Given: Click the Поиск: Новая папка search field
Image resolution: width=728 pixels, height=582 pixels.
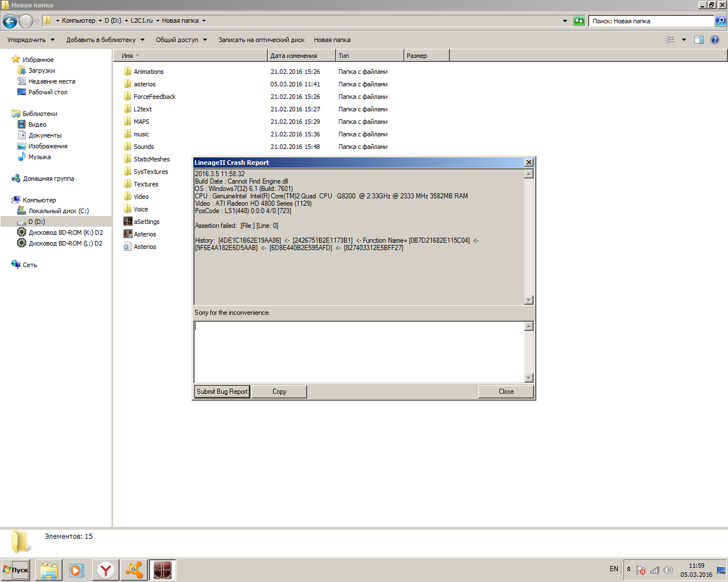Looking at the screenshot, I should point(651,21).
